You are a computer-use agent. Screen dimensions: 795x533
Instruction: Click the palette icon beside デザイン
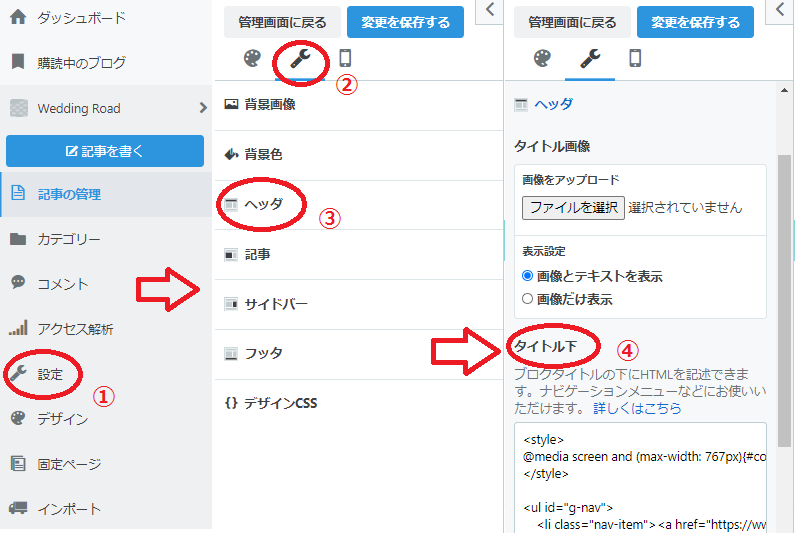click(18, 418)
